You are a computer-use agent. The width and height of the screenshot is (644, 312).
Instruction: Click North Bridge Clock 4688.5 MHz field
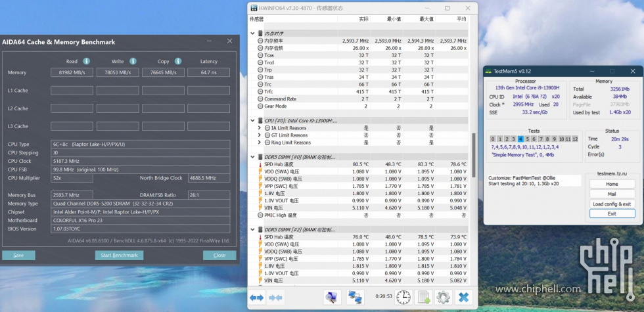point(209,178)
